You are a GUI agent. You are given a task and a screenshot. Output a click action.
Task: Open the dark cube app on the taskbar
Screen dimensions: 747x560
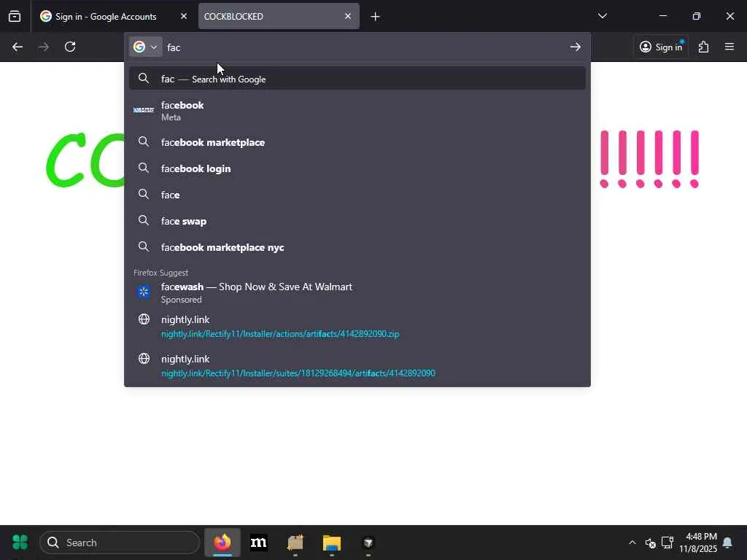(x=368, y=542)
